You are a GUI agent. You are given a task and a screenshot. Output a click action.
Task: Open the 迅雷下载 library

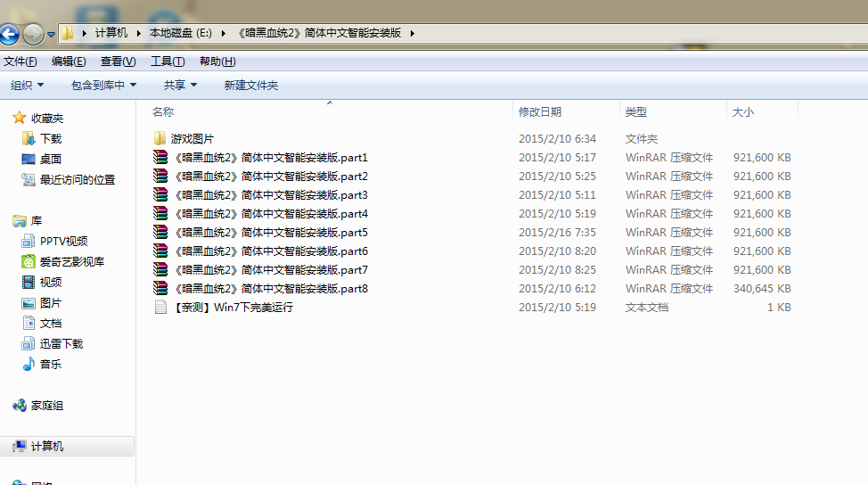[x=61, y=344]
